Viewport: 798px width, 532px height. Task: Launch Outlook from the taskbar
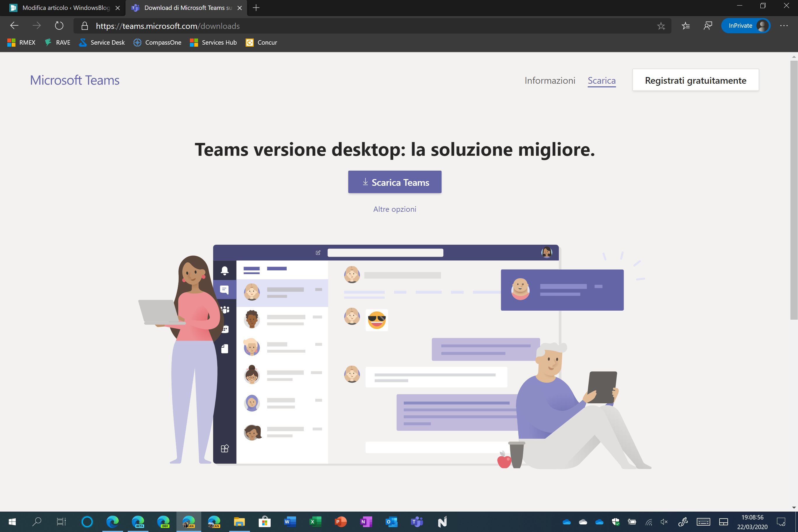(391, 522)
